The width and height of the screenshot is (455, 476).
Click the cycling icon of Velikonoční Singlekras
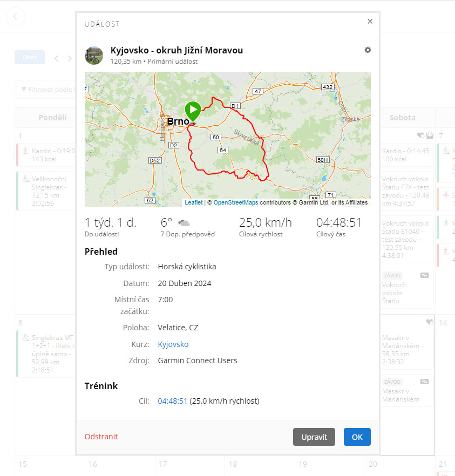click(x=25, y=179)
